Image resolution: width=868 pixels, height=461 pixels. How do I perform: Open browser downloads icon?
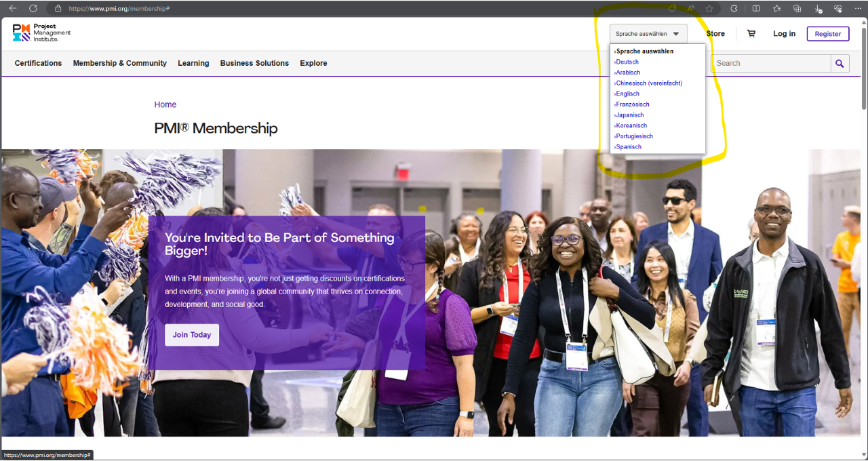(x=818, y=8)
